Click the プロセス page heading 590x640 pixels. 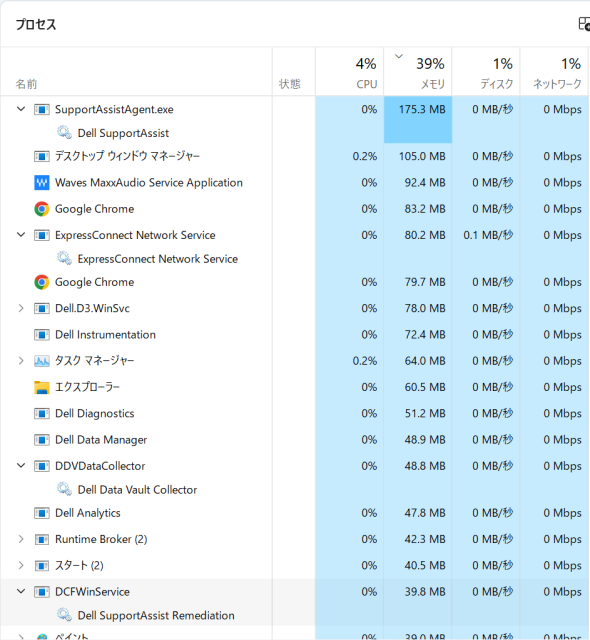tap(36, 24)
